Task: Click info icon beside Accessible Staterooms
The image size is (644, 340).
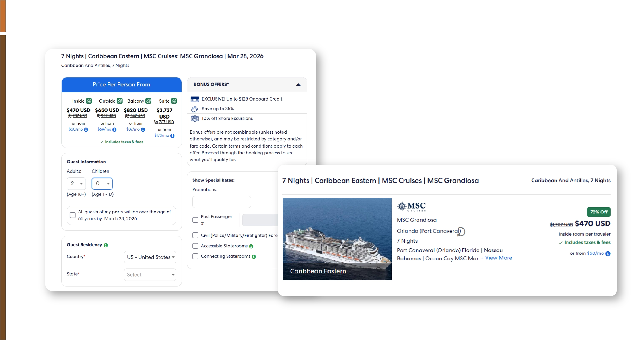Action: pyautogui.click(x=251, y=246)
